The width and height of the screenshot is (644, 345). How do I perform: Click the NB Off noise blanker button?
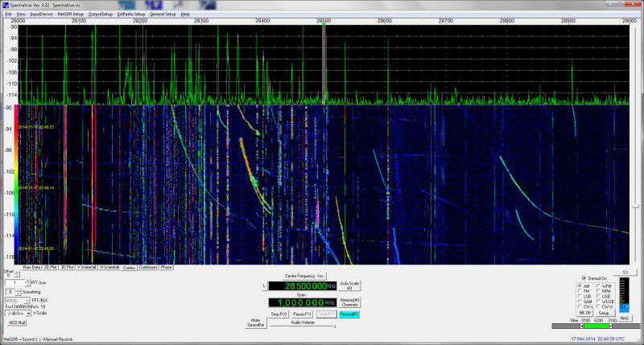click(x=585, y=313)
